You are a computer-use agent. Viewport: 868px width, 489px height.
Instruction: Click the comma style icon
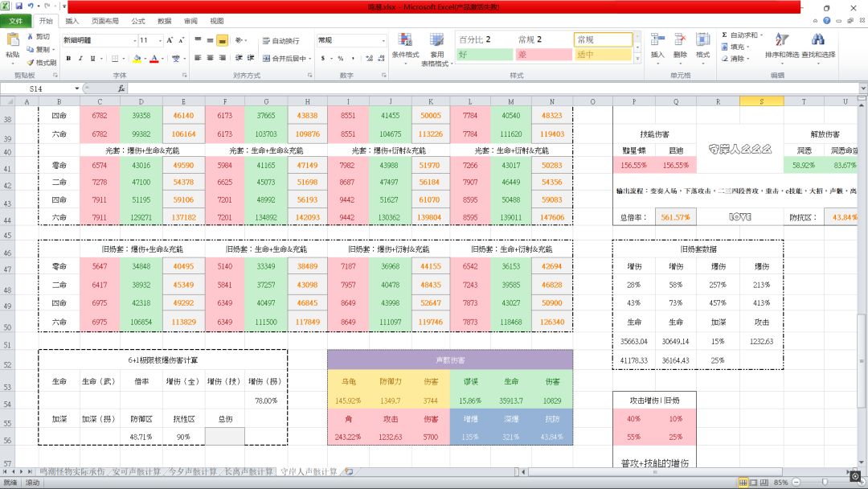click(x=353, y=58)
